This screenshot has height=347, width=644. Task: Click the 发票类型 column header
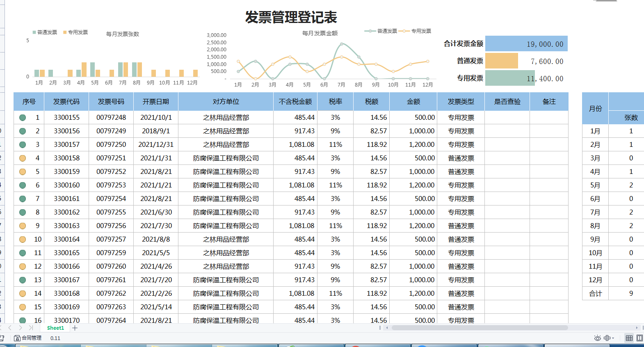[x=461, y=102]
